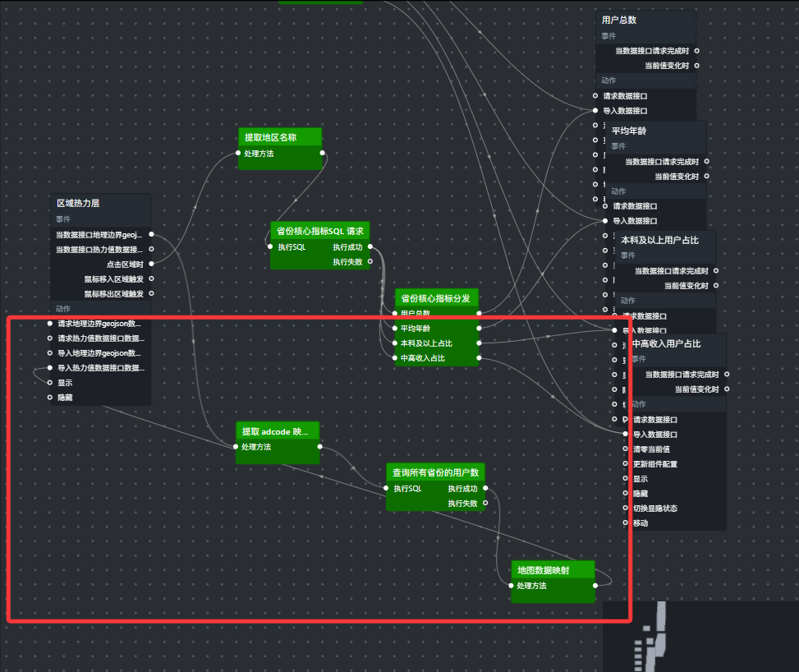The width and height of the screenshot is (799, 672).
Task: Click 平均年龄 row in 省份核心指标分发 node
Action: point(437,329)
